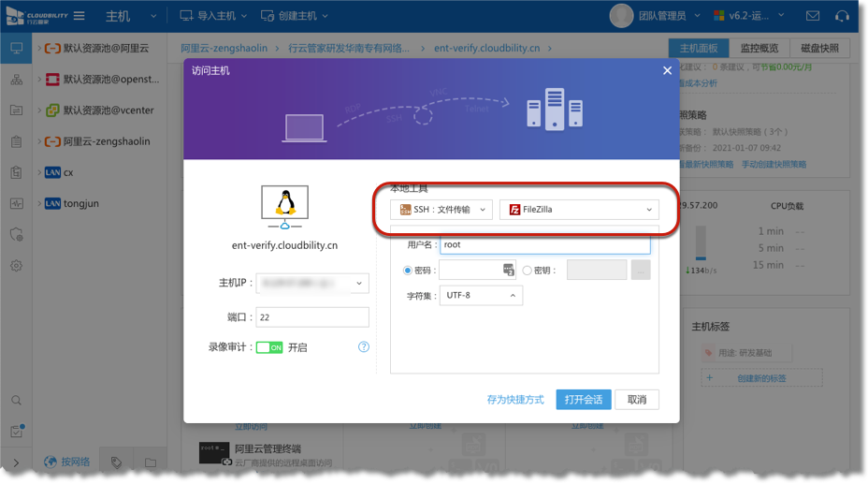Open the task checklist icon with notification dot

[17, 431]
